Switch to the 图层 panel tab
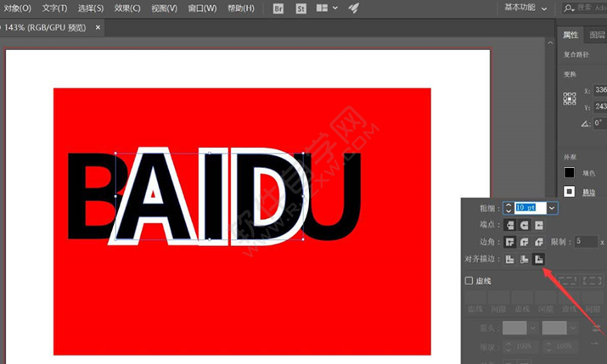The width and height of the screenshot is (607, 364). [597, 35]
